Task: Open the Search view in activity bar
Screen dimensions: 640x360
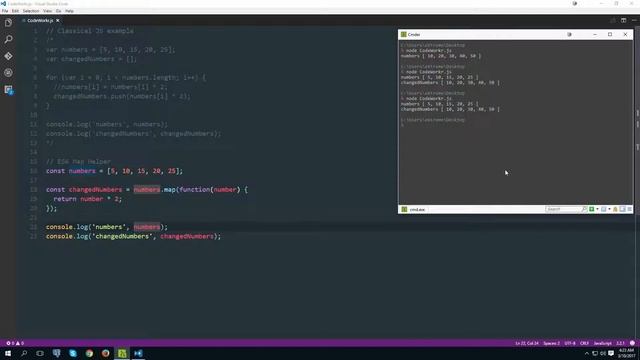Action: [x=8, y=39]
